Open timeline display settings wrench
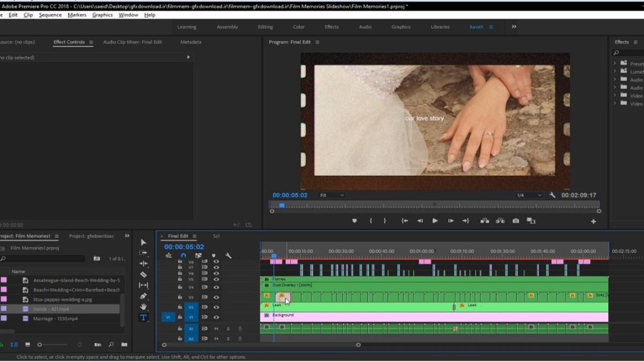 pyautogui.click(x=229, y=256)
